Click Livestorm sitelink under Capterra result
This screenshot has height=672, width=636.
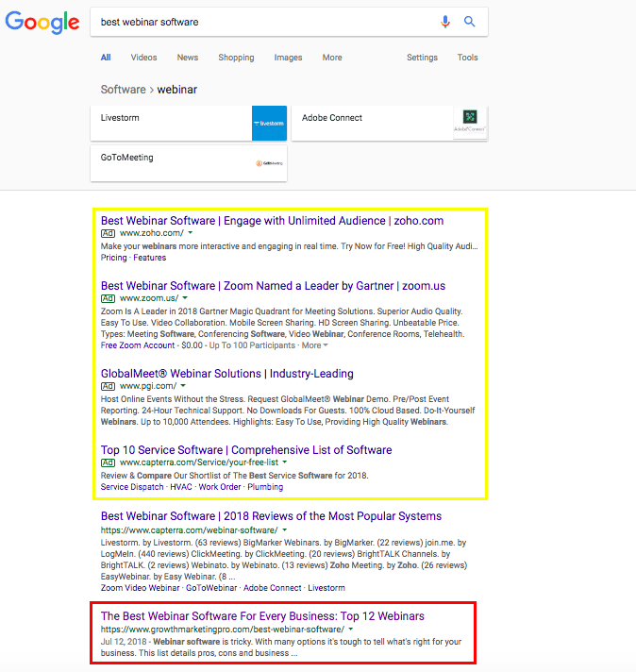326,588
